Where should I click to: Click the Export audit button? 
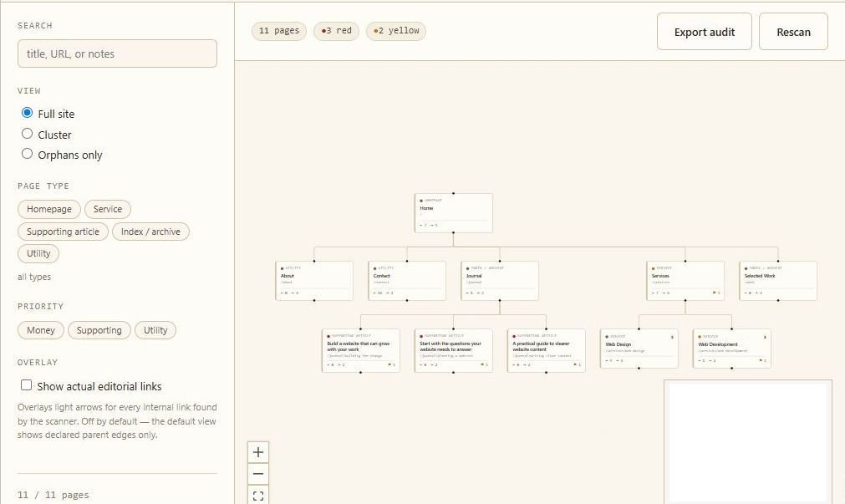click(x=705, y=32)
